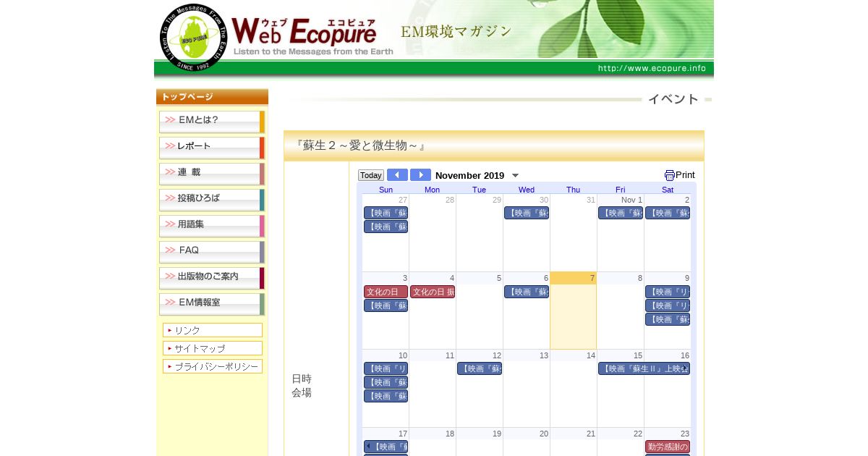Image resolution: width=868 pixels, height=456 pixels.
Task: Select date 20 in the calendar
Action: (x=543, y=434)
